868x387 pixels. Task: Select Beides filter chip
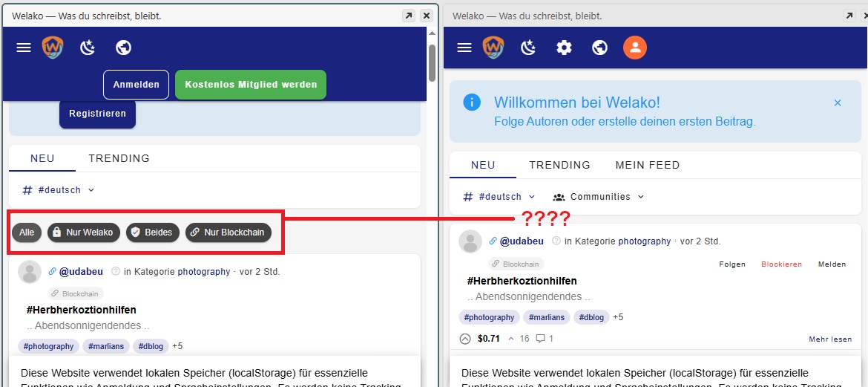(153, 232)
